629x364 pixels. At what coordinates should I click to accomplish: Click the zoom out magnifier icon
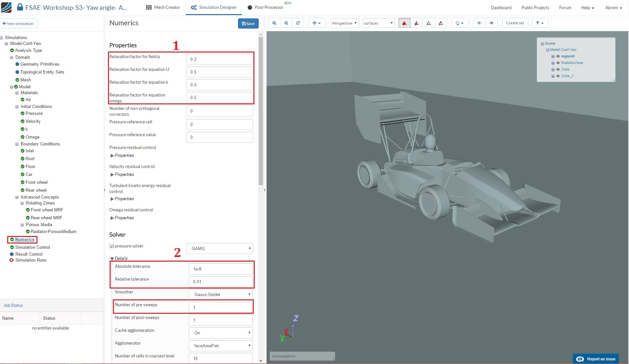pyautogui.click(x=286, y=23)
